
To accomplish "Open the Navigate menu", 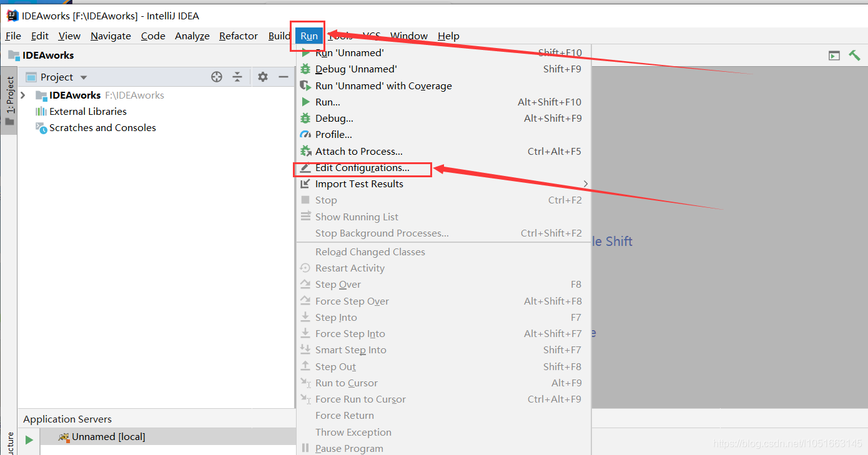I will (x=111, y=36).
